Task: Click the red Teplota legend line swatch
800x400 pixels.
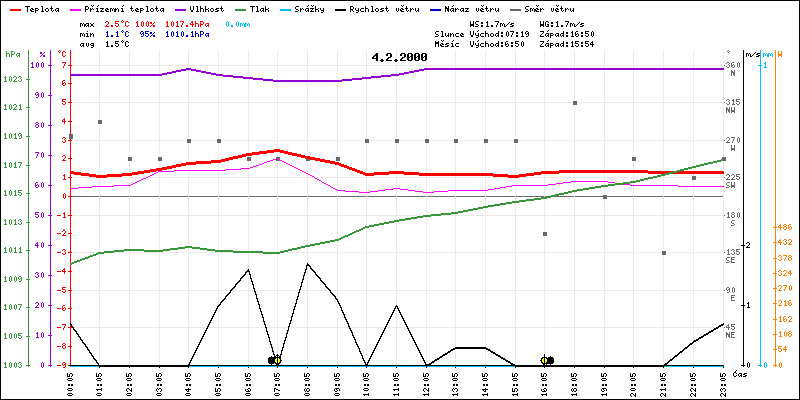Action: coord(13,8)
